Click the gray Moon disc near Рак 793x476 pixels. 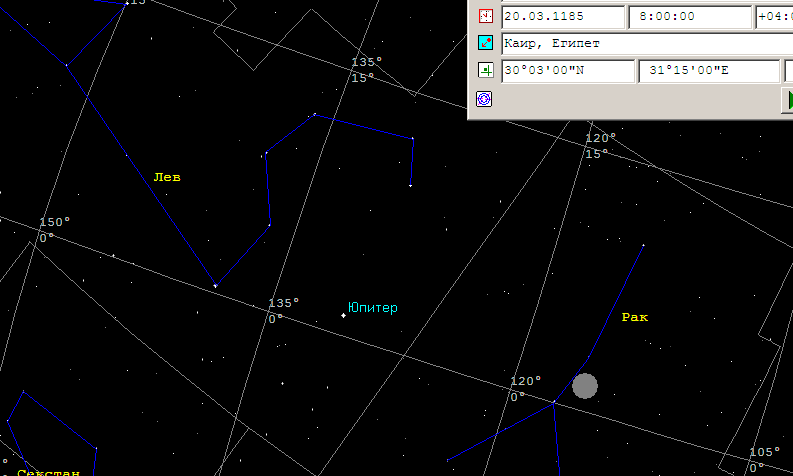pos(585,386)
